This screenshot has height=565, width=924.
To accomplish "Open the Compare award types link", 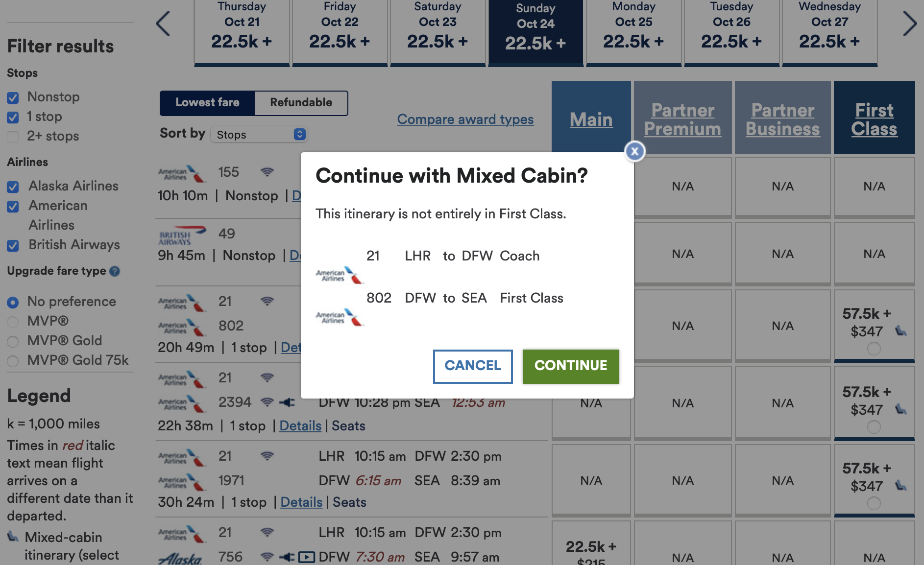I will click(465, 119).
